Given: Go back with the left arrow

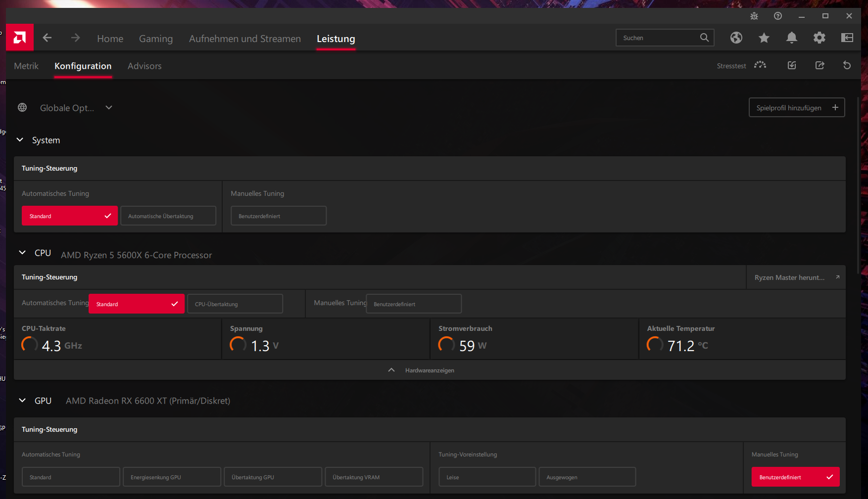Looking at the screenshot, I should tap(47, 38).
